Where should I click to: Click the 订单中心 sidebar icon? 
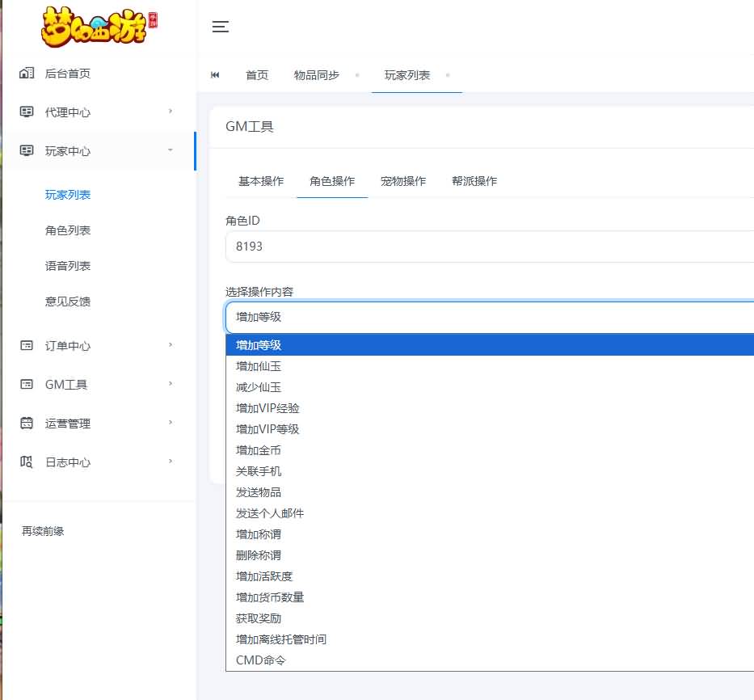coord(27,345)
